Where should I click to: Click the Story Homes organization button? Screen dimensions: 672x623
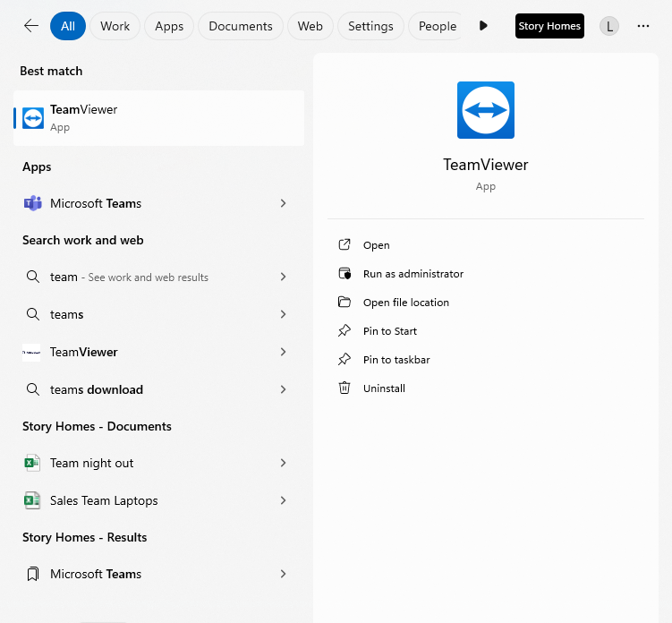pos(549,26)
